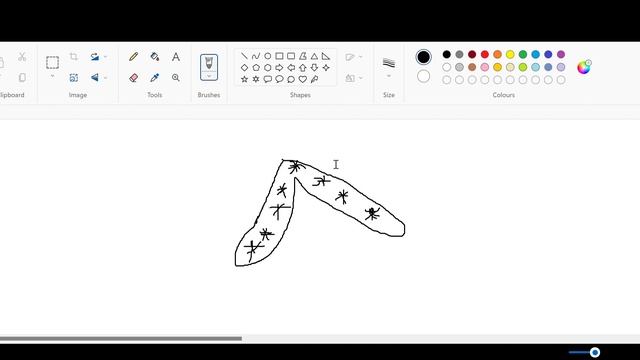The image size is (640, 360).
Task: Activate Colour 2 white background circle
Action: pyautogui.click(x=423, y=76)
